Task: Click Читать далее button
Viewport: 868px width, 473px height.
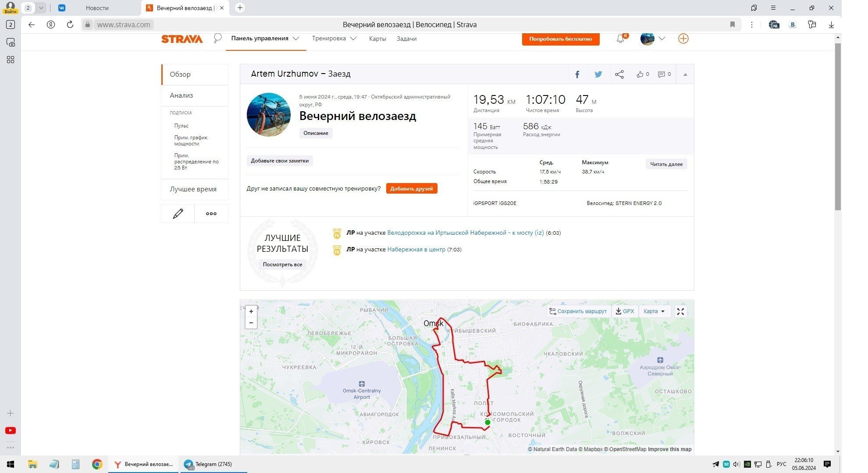Action: 666,164
